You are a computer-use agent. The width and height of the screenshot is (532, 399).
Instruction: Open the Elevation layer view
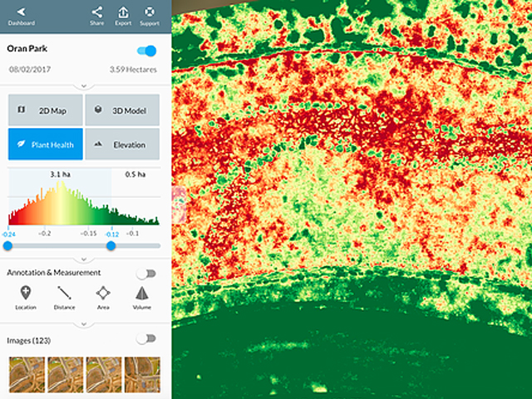coord(122,145)
